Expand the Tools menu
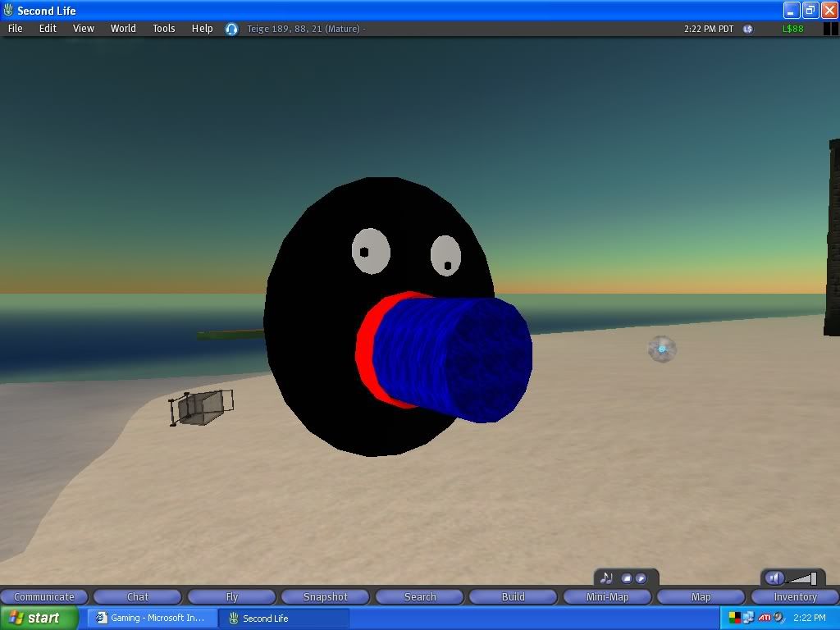840x630 pixels. point(163,28)
